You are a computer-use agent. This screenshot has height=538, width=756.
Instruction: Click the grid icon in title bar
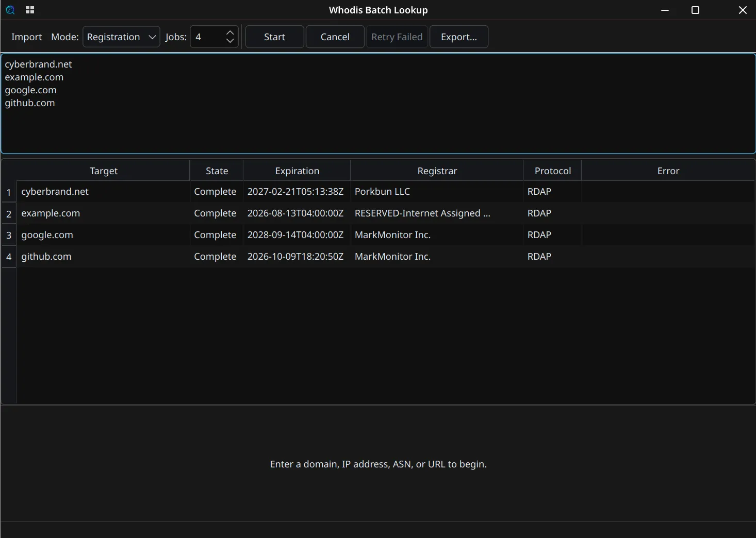(30, 10)
